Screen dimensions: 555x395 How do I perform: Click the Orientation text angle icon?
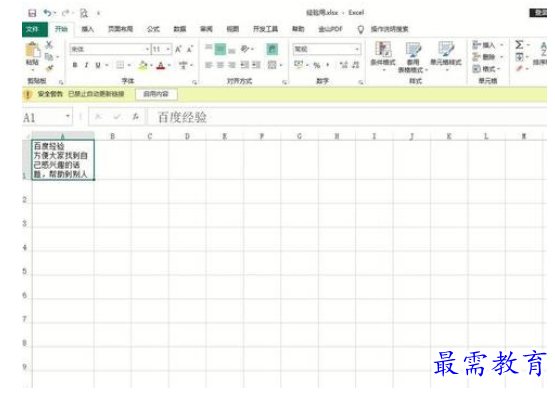[245, 49]
